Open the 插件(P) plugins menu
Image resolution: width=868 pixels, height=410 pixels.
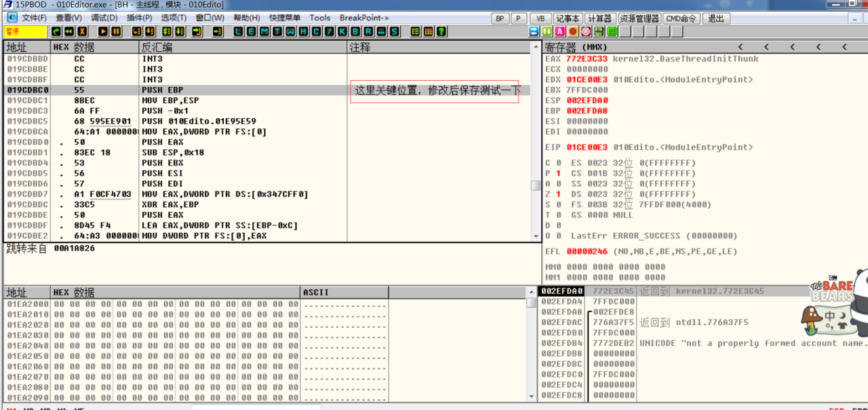tap(139, 18)
